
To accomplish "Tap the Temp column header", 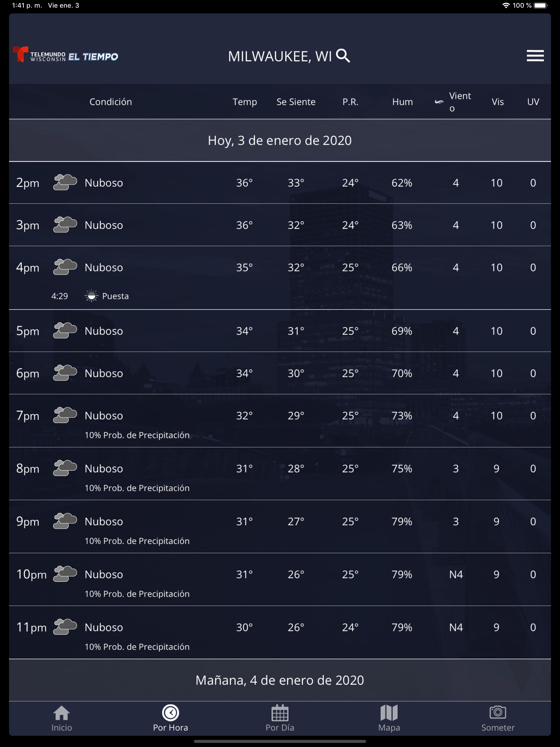I will click(244, 102).
